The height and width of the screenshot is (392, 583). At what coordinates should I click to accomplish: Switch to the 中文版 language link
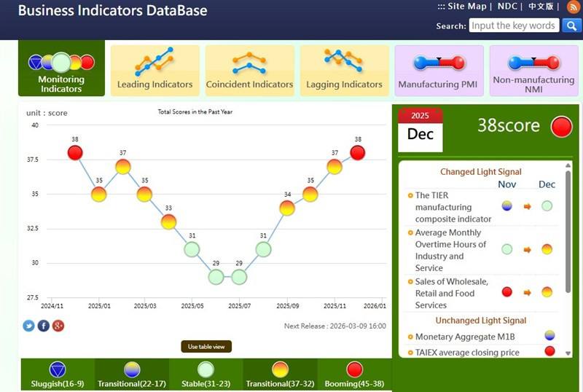pyautogui.click(x=541, y=7)
